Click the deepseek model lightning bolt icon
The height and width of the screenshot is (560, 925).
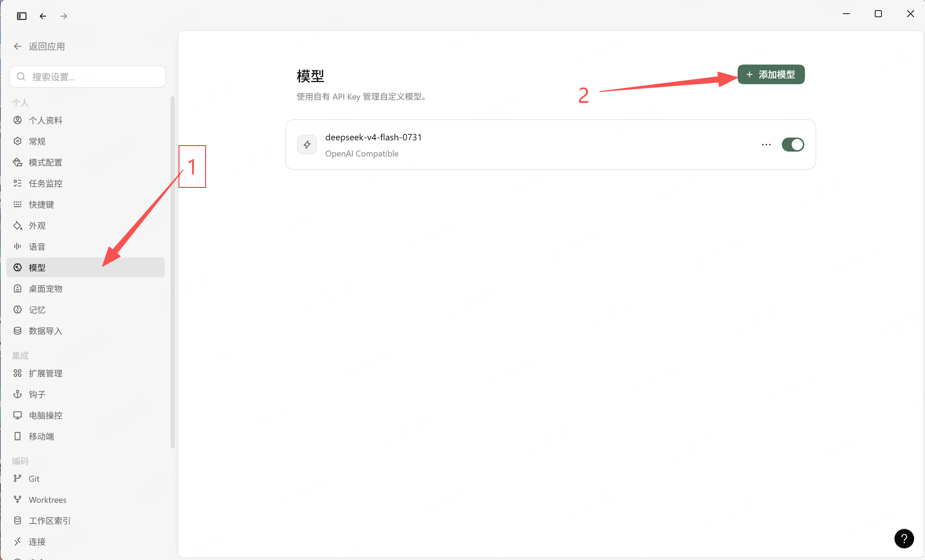point(307,145)
